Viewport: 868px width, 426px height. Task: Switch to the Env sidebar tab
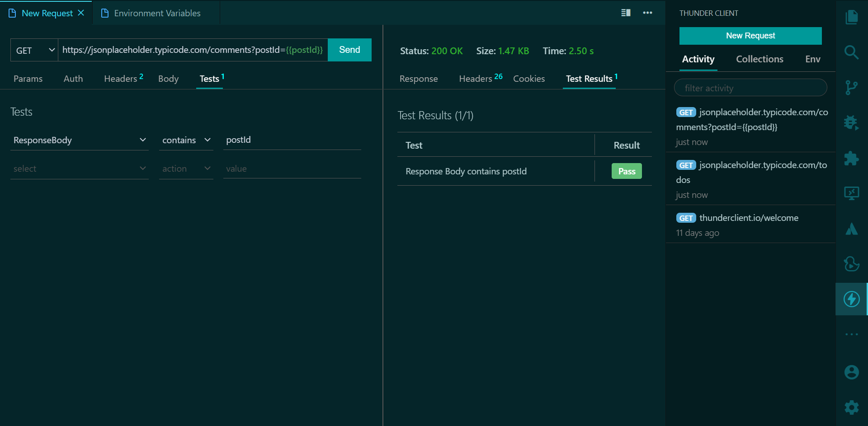pos(812,59)
